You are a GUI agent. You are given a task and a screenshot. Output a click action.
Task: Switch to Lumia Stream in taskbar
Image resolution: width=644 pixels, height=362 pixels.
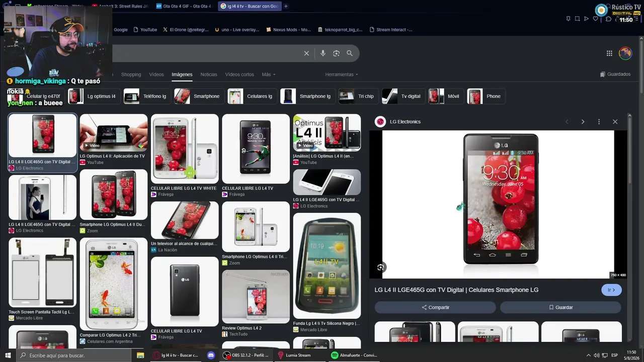(x=298, y=355)
